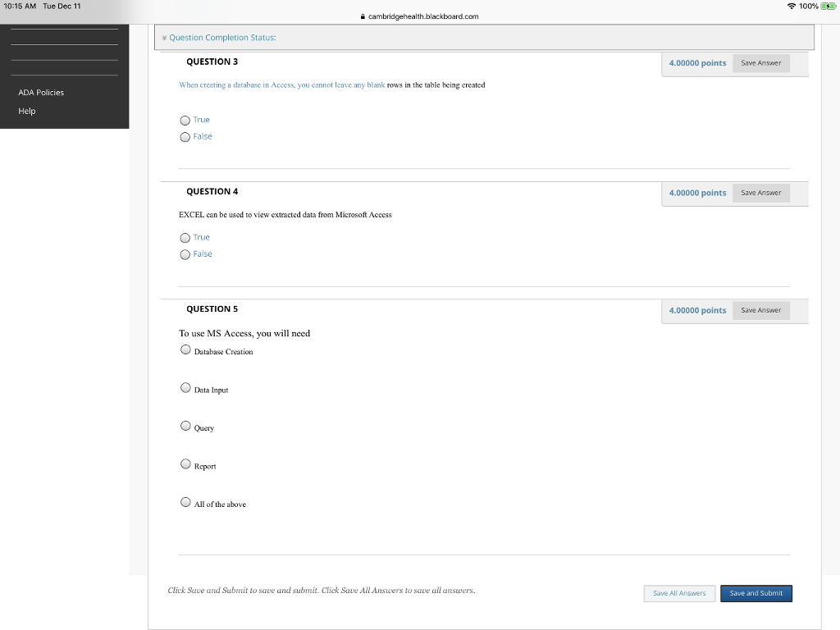The width and height of the screenshot is (840, 630).
Task: Click the EXCEL question statement text
Action: pos(285,215)
